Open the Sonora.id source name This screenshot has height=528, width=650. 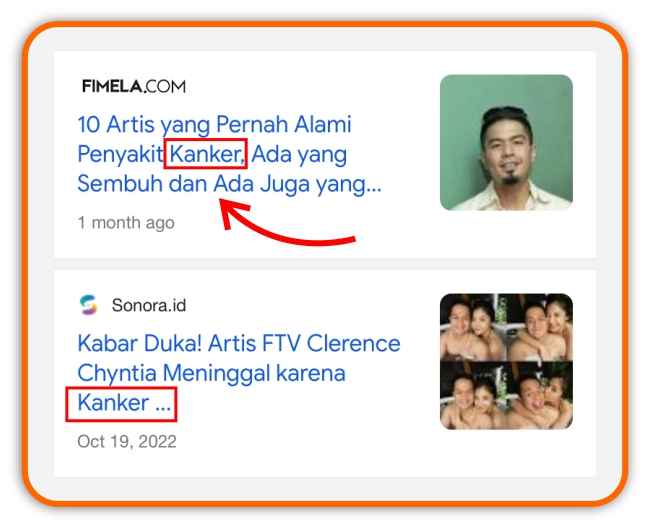point(149,305)
